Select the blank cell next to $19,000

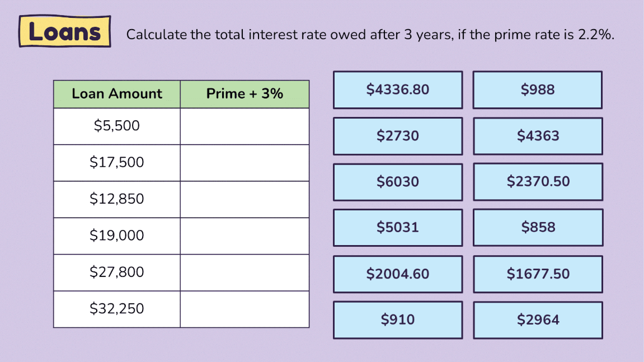[245, 236]
